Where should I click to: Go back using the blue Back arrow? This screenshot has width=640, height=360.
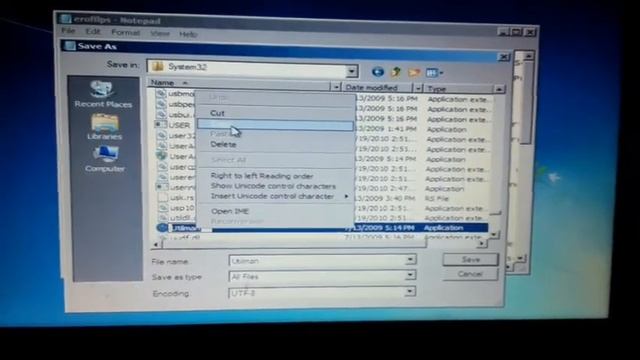coord(378,72)
